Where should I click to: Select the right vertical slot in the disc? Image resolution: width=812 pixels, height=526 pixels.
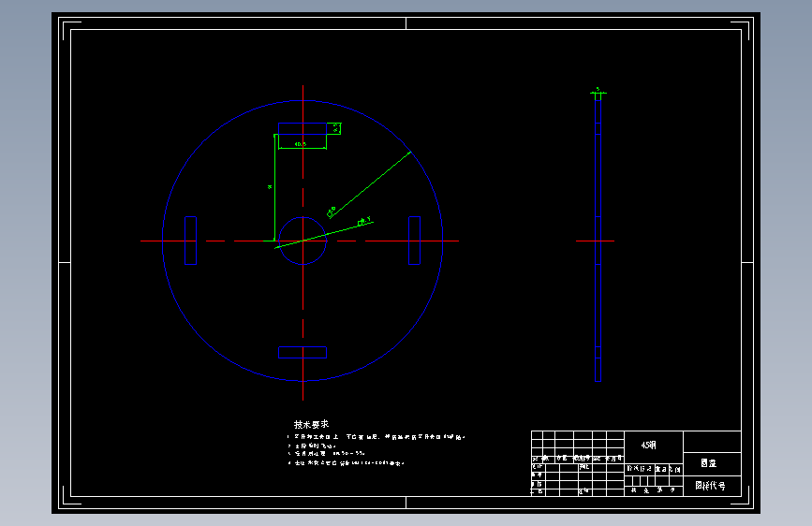click(414, 241)
